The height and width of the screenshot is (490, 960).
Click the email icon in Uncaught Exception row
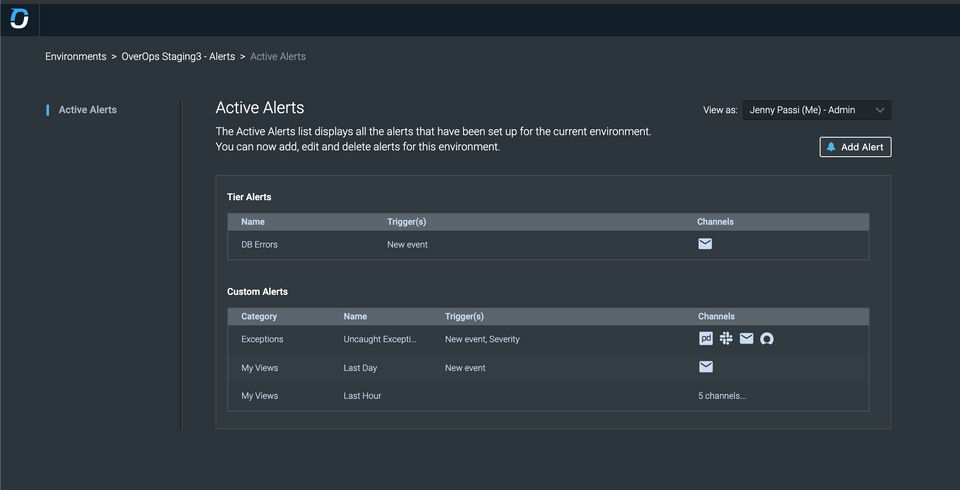[746, 339]
